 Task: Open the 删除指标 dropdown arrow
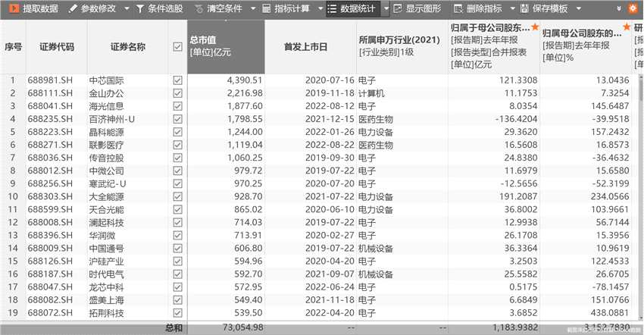tap(513, 8)
